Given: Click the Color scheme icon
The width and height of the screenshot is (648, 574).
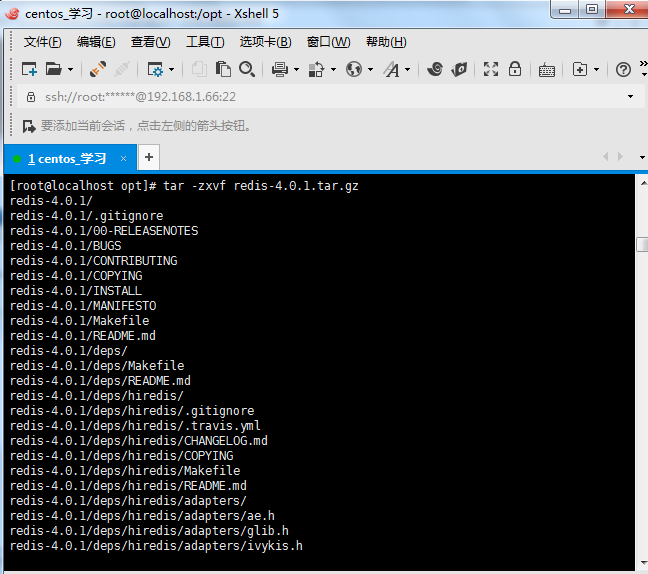Looking at the screenshot, I should [x=316, y=69].
